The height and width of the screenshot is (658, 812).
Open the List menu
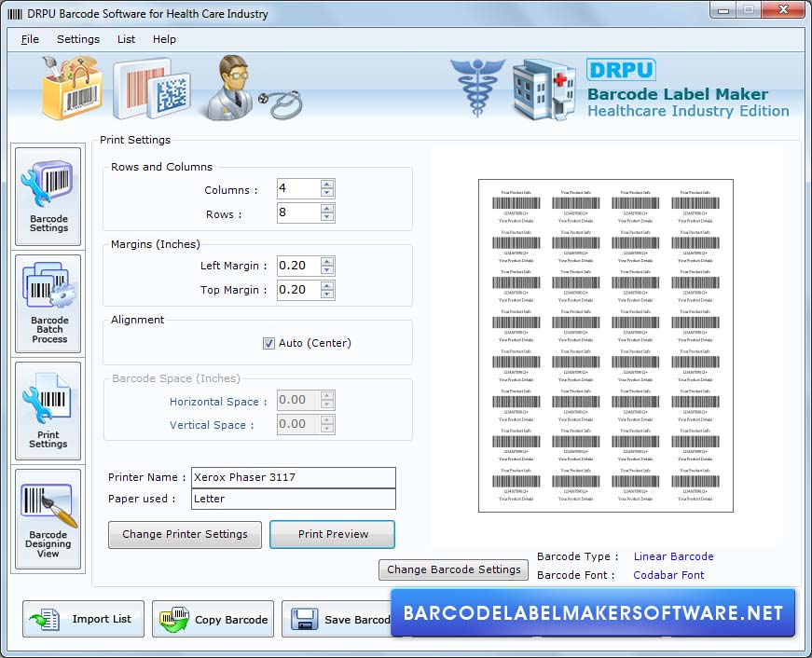[x=126, y=39]
